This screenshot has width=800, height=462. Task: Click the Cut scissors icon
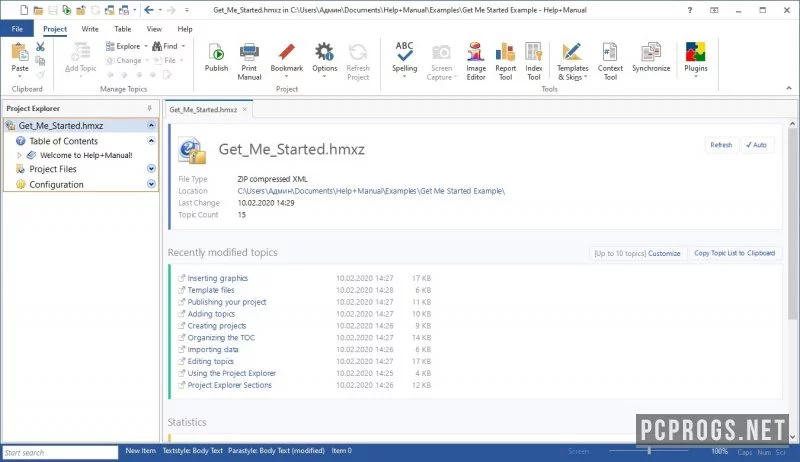coord(40,47)
